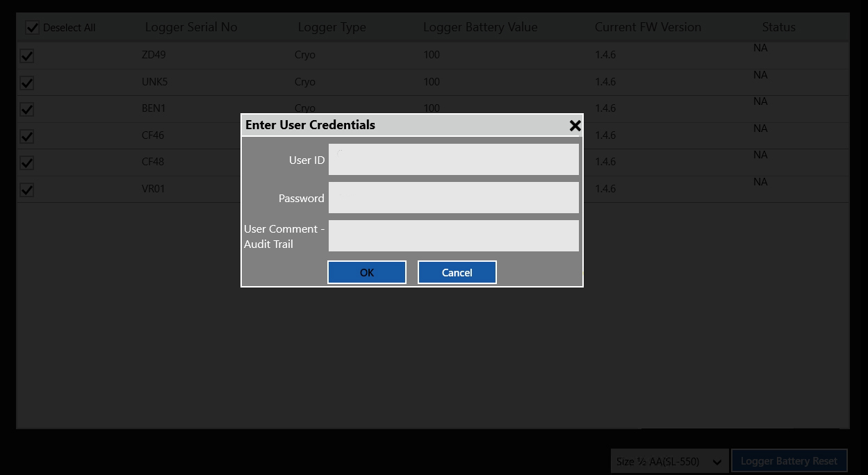This screenshot has width=868, height=475.
Task: Uncheck the VR01 logger checkbox
Action: tap(27, 190)
